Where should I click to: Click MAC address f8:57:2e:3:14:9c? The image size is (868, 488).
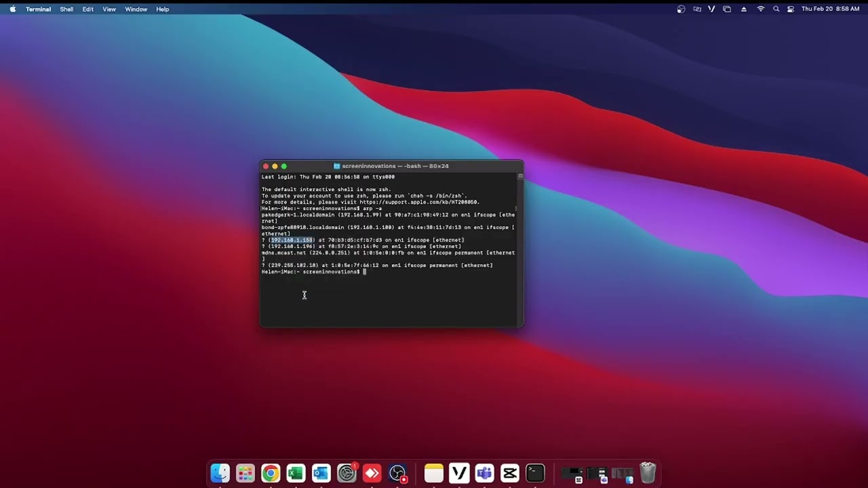pyautogui.click(x=353, y=246)
